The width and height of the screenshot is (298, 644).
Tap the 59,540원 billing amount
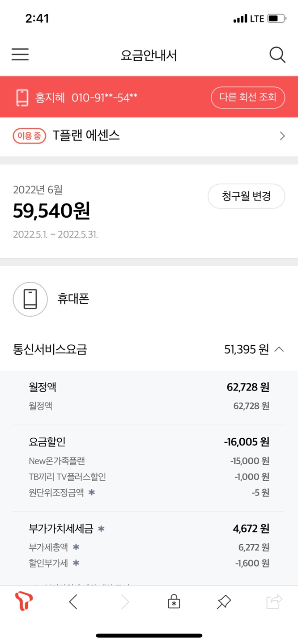click(51, 211)
